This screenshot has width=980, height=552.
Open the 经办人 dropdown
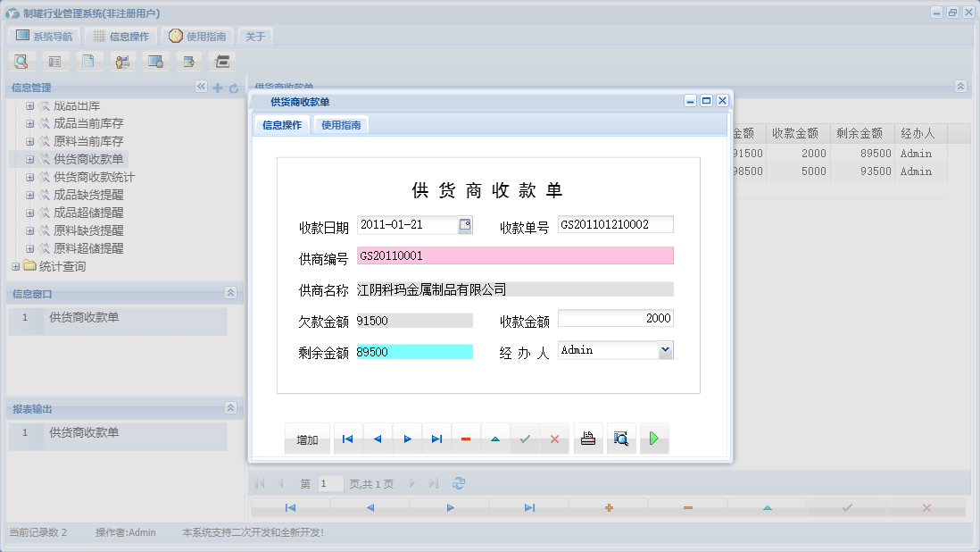pyautogui.click(x=664, y=349)
